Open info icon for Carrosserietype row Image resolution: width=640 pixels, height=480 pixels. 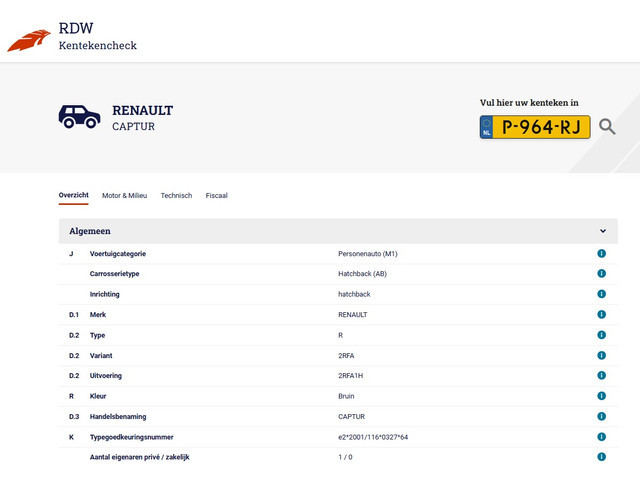click(602, 274)
